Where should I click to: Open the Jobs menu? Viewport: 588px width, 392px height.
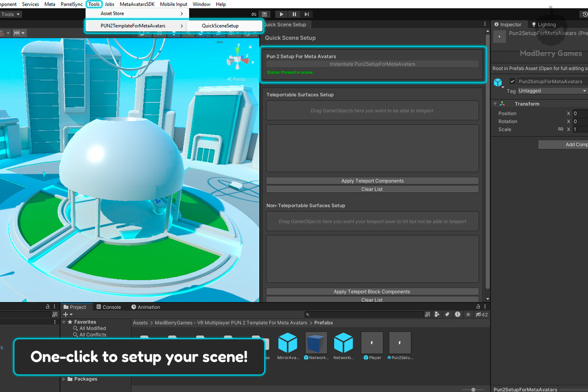click(109, 4)
